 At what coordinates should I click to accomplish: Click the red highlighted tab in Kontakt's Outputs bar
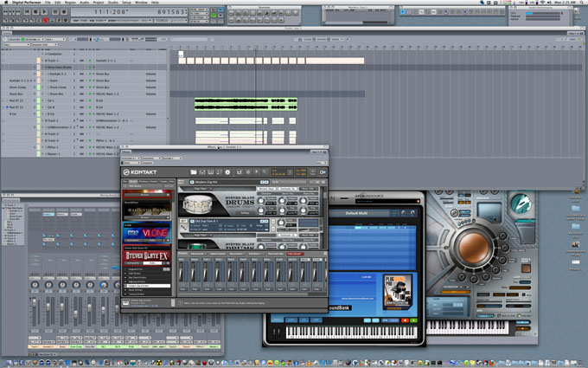pyautogui.click(x=295, y=254)
